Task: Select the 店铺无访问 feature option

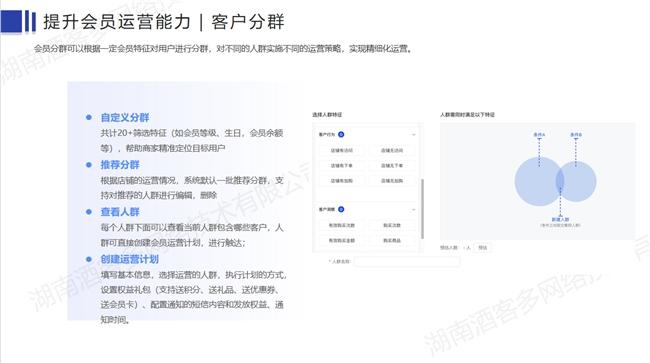Action: [x=392, y=150]
